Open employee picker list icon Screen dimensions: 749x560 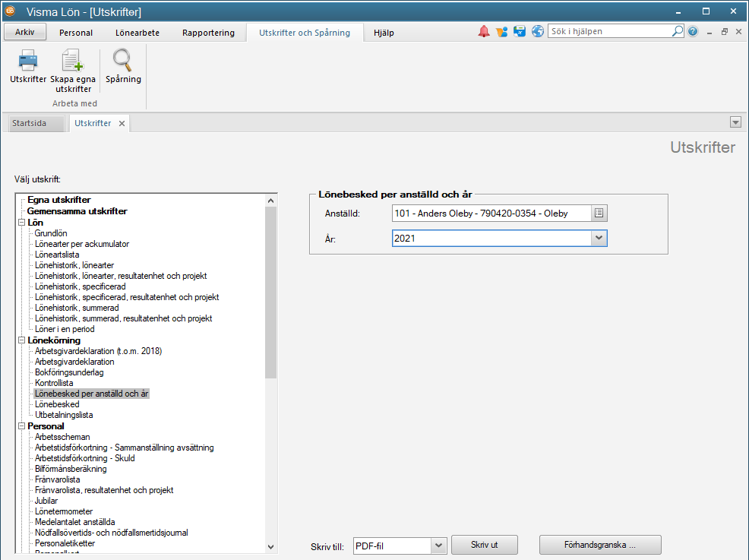pos(599,213)
